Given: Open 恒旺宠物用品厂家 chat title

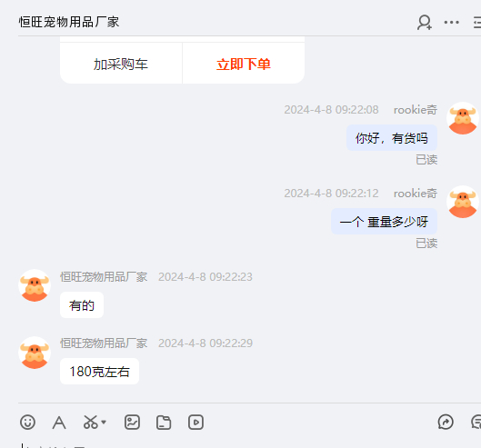Looking at the screenshot, I should coord(69,22).
